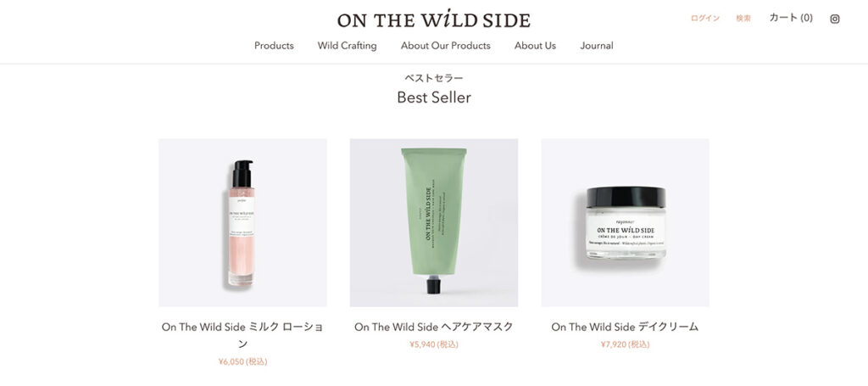The height and width of the screenshot is (386, 868).
Task: Open the Journal page
Action: (x=597, y=46)
